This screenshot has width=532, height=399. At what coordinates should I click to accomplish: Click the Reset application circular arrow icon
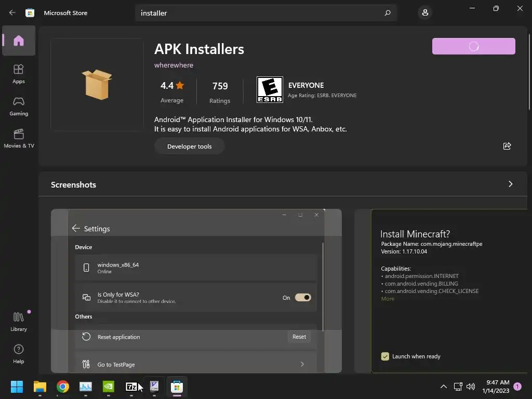click(x=86, y=337)
